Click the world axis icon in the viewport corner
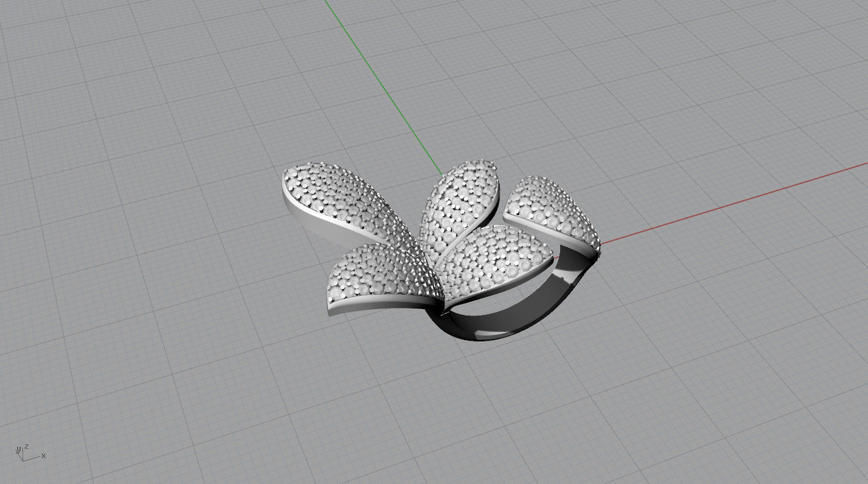Viewport: 868px width, 484px height. [30, 452]
